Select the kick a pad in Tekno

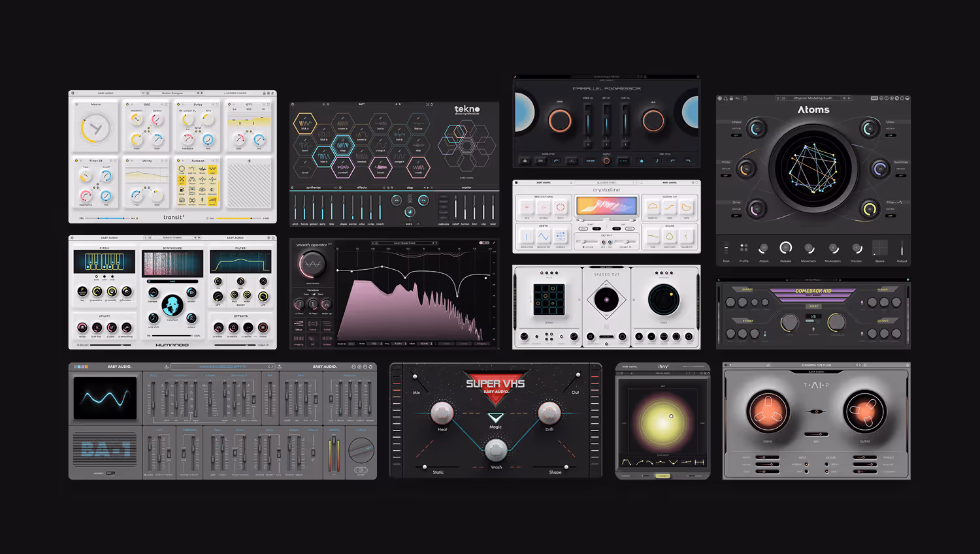[305, 123]
